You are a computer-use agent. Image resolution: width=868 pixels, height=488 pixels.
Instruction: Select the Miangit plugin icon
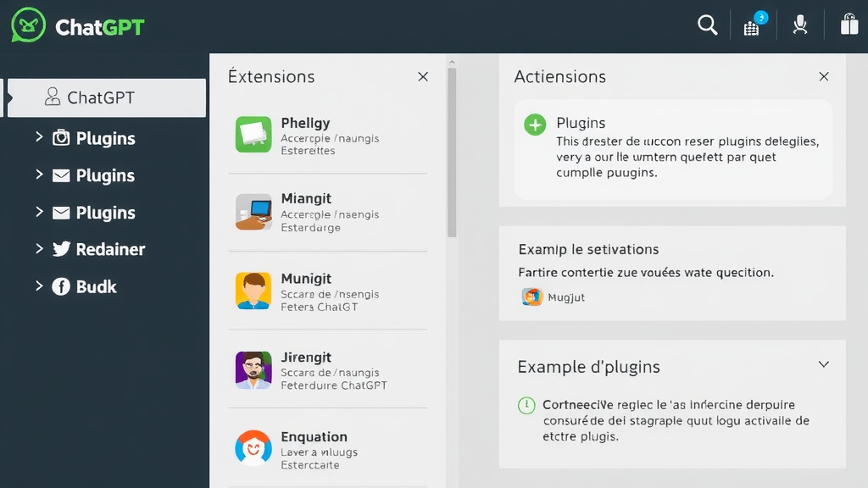252,212
